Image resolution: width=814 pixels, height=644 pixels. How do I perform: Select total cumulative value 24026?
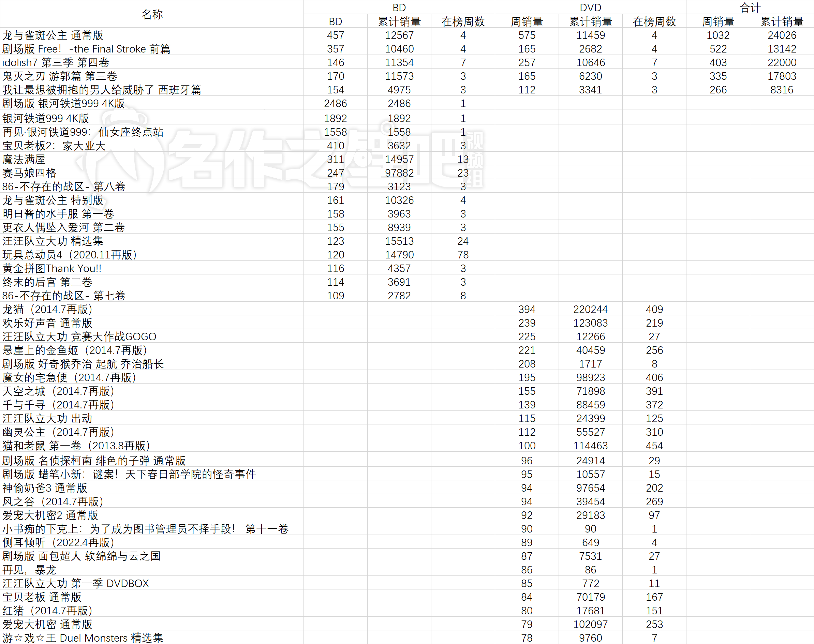click(782, 35)
